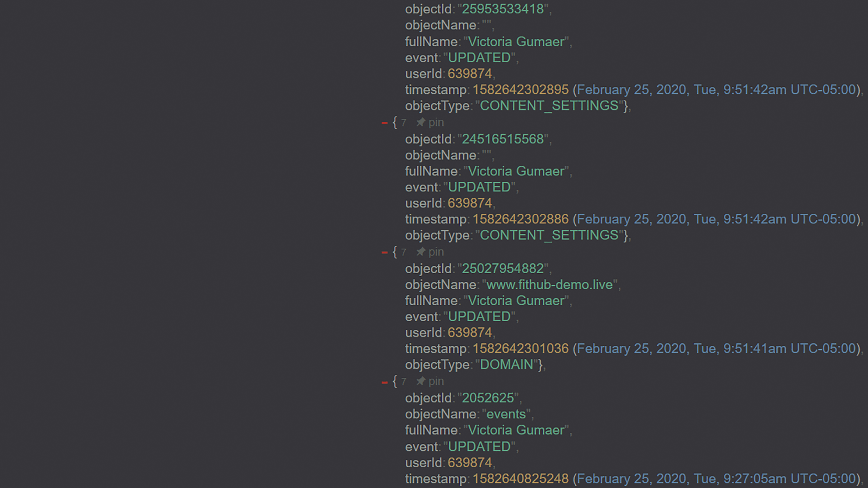Screen dimensions: 868x488
Task: Click the objectType value DOMAIN
Action: [x=506, y=365]
